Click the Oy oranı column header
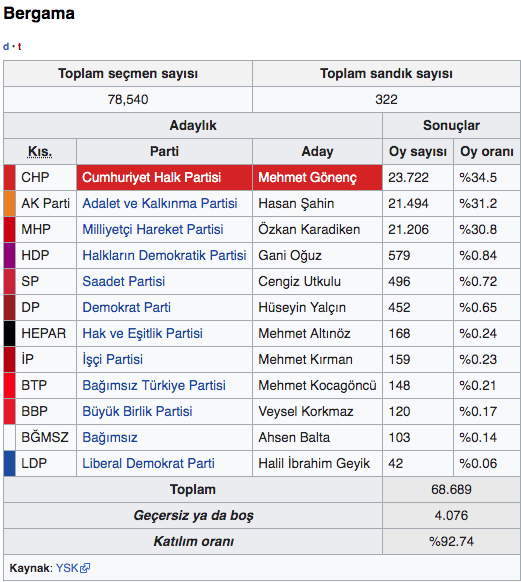521x582 pixels. 487,151
